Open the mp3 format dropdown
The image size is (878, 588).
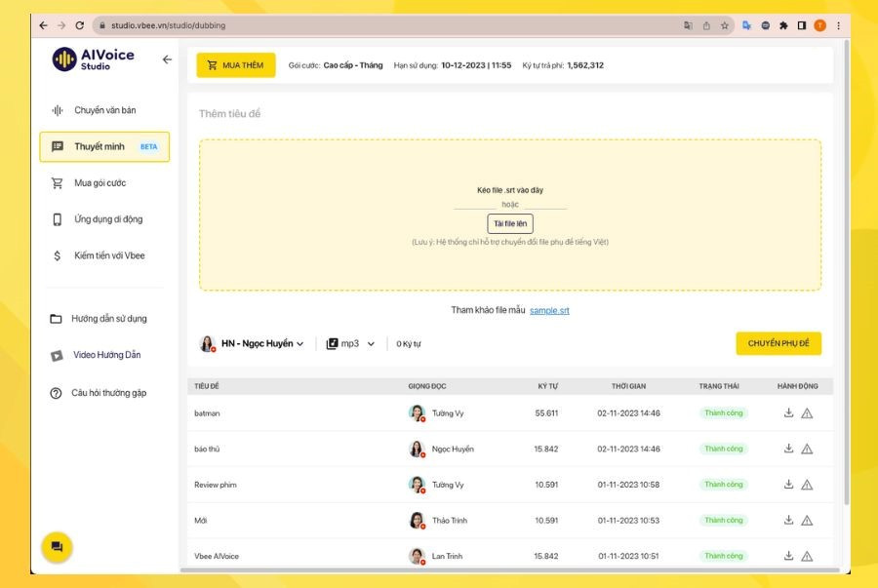pos(351,343)
